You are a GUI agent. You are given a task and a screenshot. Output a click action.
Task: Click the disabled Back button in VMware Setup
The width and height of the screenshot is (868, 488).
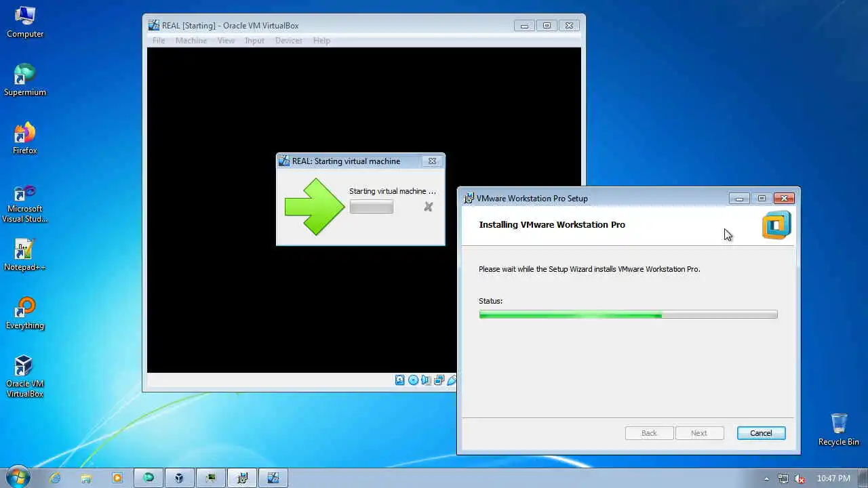649,433
